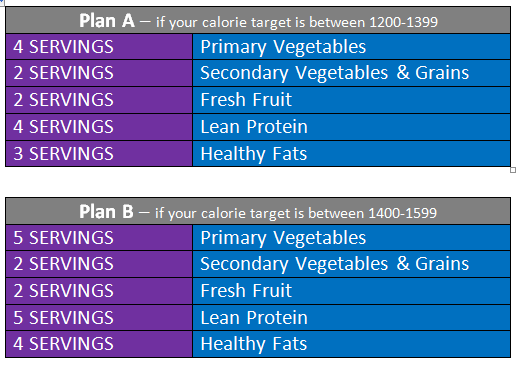Click Plan B Healthy Fats cell
This screenshot has height=366, width=518.
pyautogui.click(x=351, y=344)
